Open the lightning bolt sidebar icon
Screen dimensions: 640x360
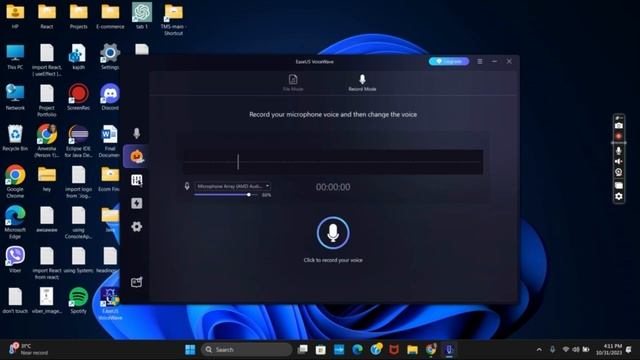[x=136, y=203]
